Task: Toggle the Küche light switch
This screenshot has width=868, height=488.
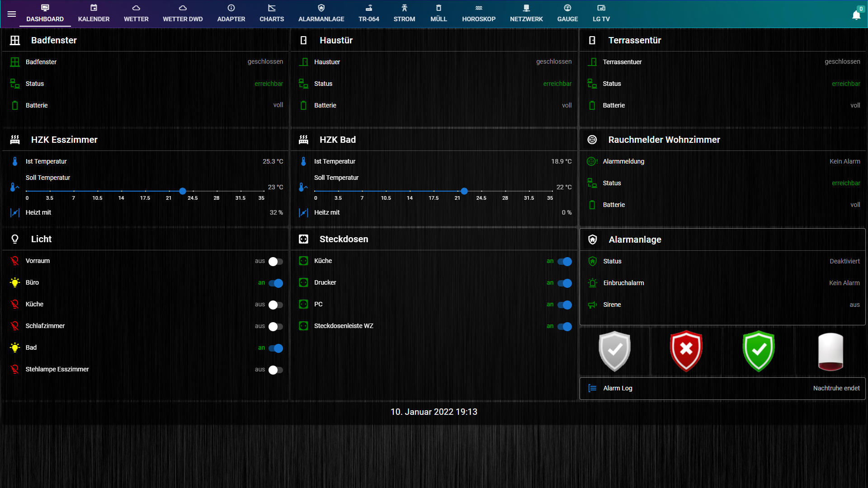Action: 275,305
